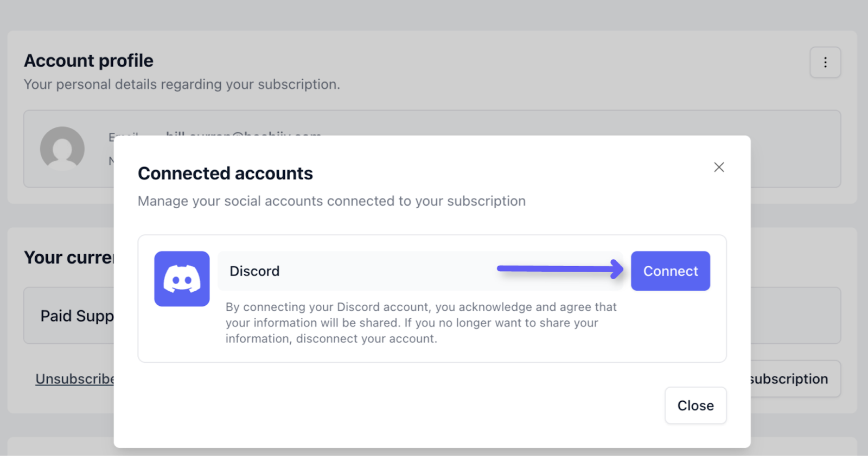
Task: Click the 'disconnect your account' disclaimer line
Action: [331, 339]
